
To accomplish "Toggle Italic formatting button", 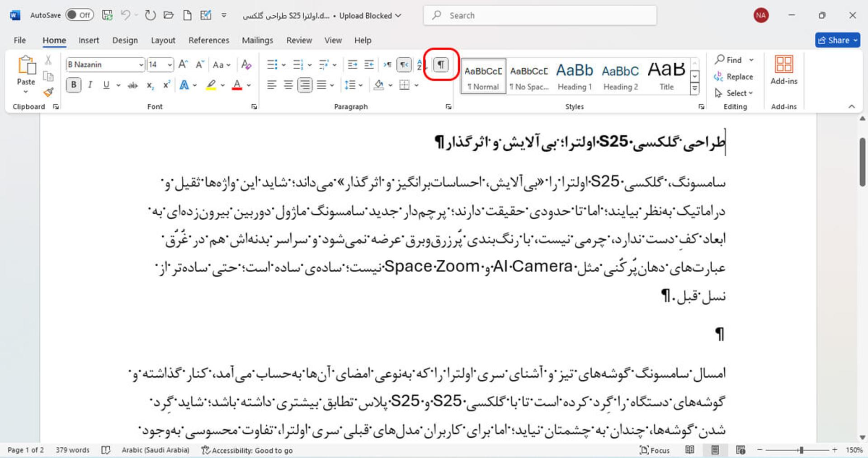I will [x=90, y=84].
